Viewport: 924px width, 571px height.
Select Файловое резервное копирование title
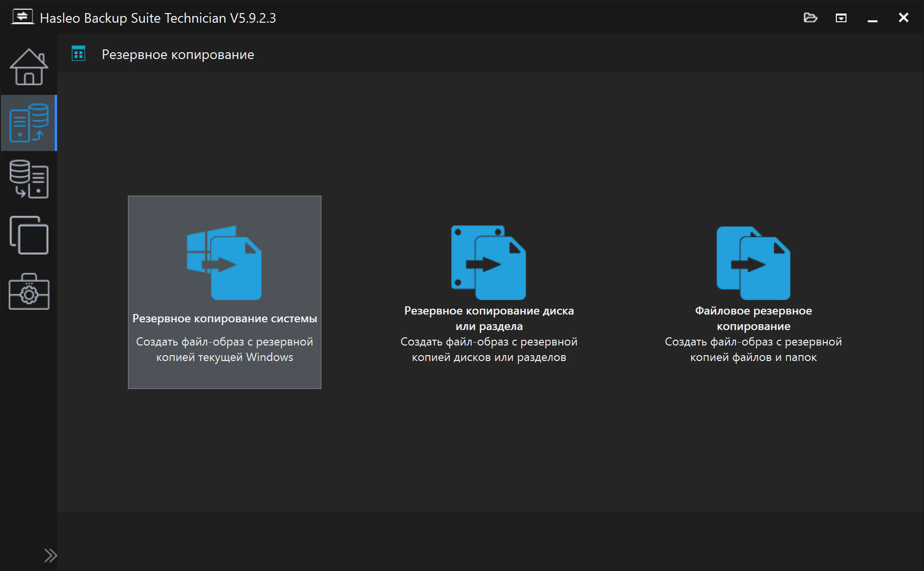tap(754, 318)
